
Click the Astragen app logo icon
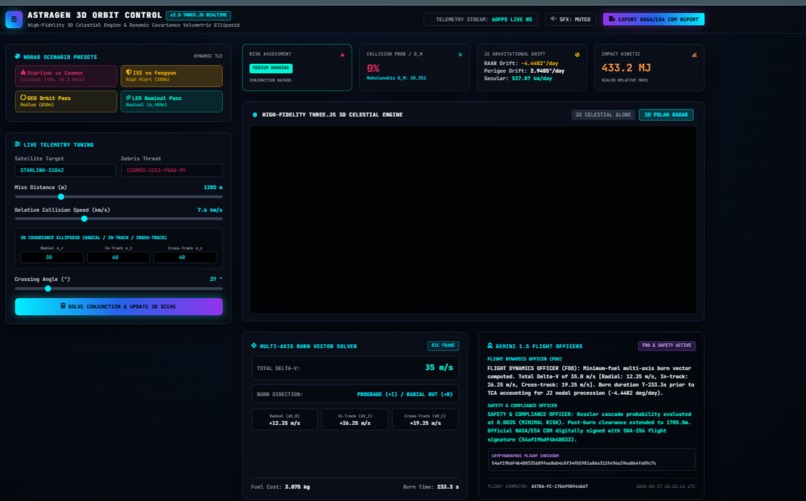14,20
